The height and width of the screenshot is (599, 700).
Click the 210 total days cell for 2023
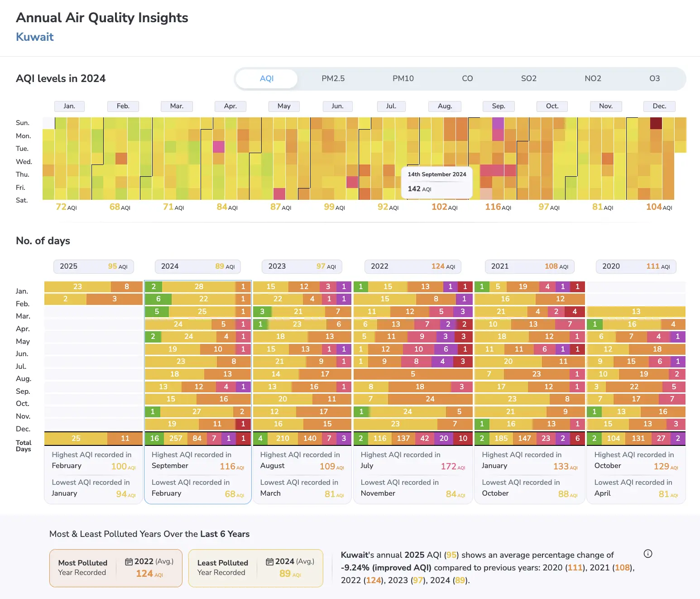pos(283,439)
